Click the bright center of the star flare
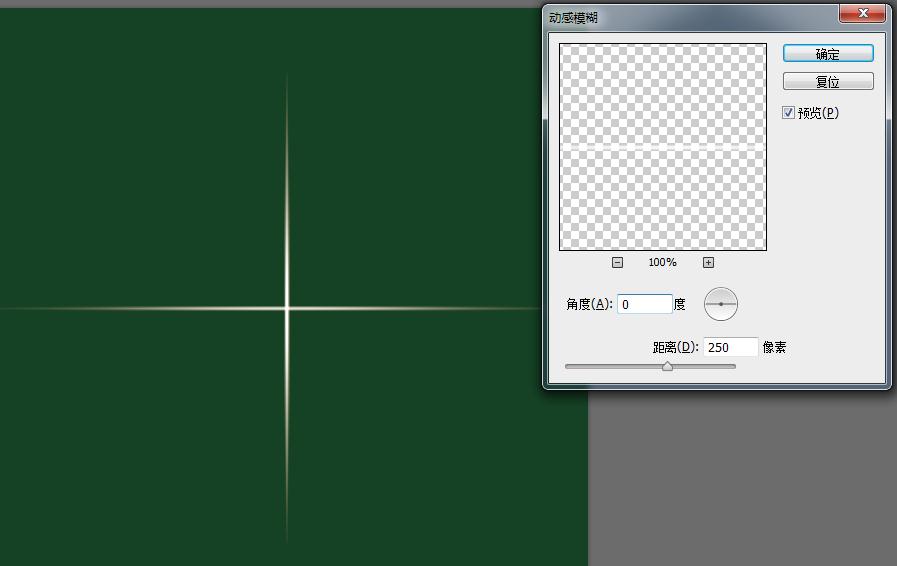Image resolution: width=897 pixels, height=566 pixels. tap(287, 308)
